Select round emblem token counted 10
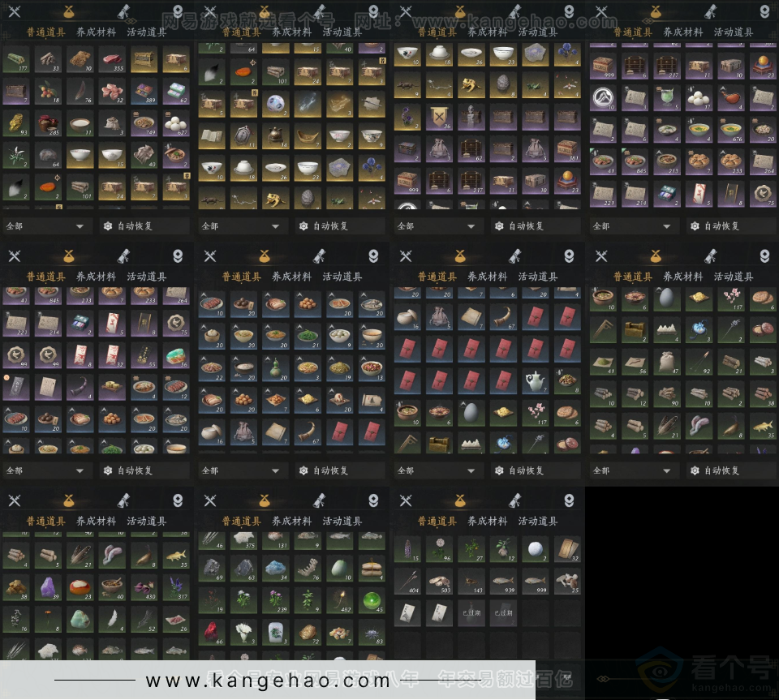 (603, 99)
